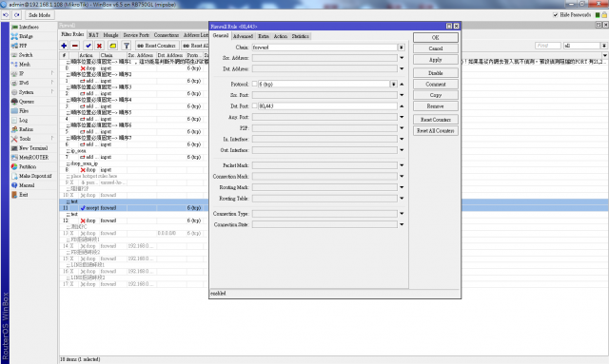Open MetaROUTER in sidebar

34,157
